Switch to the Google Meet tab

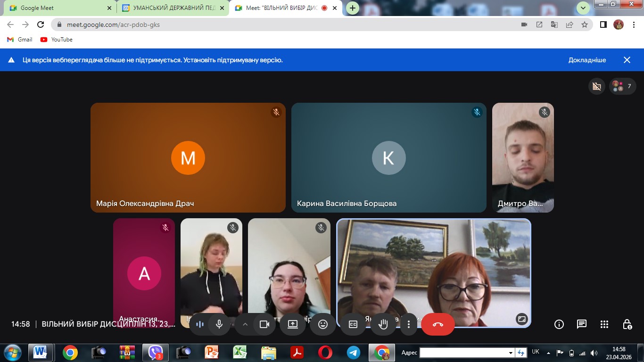pyautogui.click(x=58, y=8)
